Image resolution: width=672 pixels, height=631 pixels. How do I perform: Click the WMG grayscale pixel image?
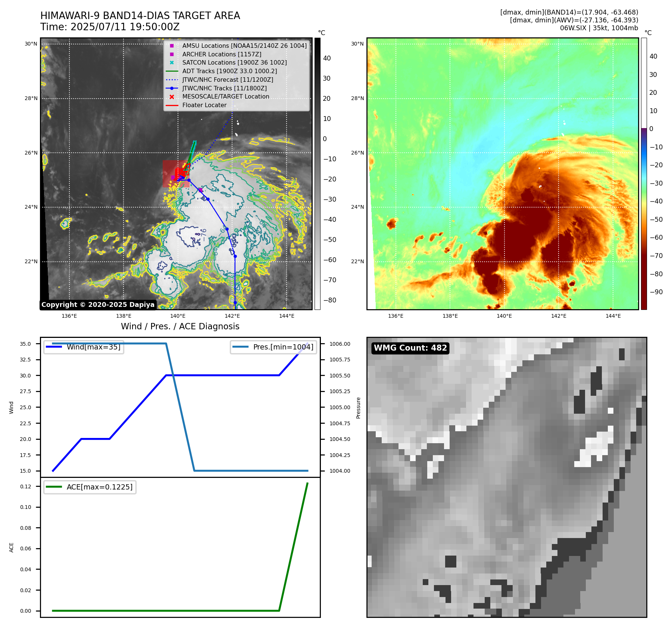507,477
